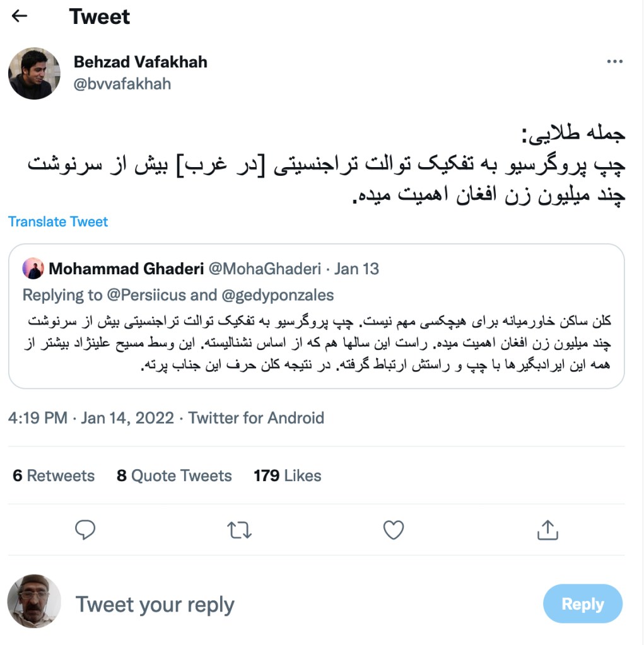Click the back arrow icon

click(20, 16)
